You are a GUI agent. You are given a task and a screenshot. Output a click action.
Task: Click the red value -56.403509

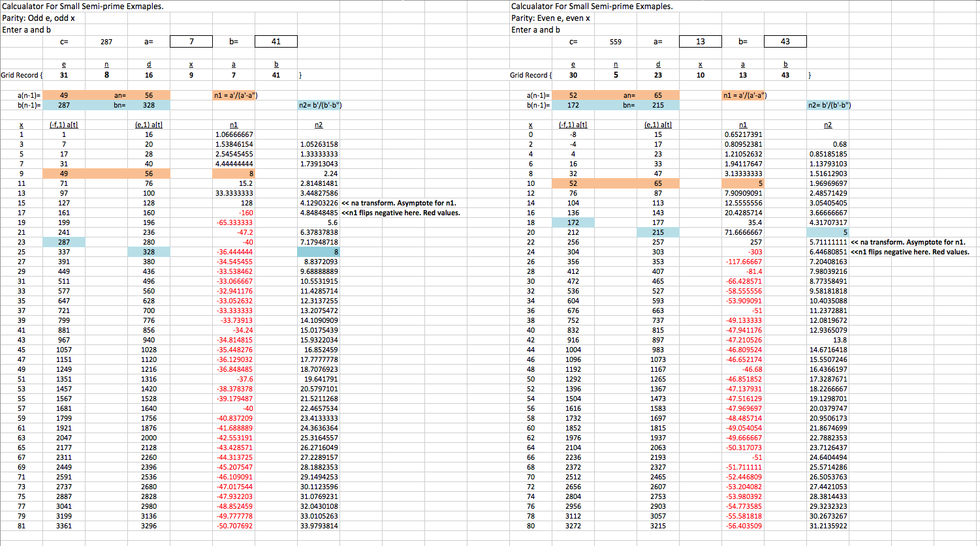(743, 526)
